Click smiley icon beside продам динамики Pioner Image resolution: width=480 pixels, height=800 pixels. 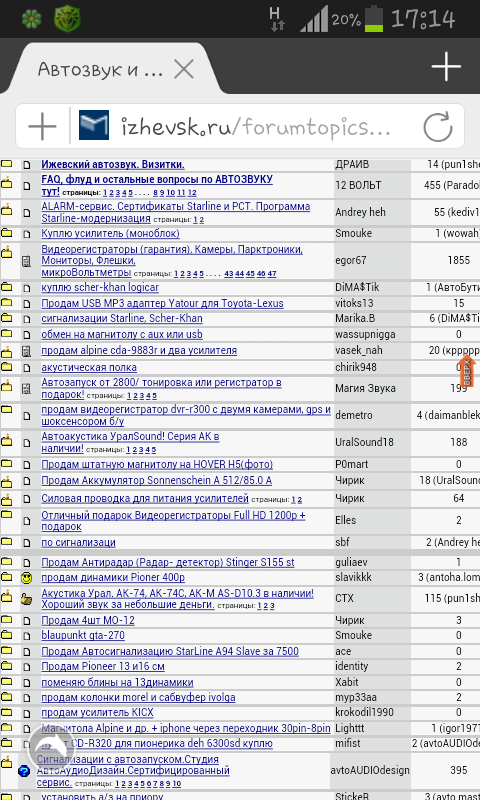27,578
